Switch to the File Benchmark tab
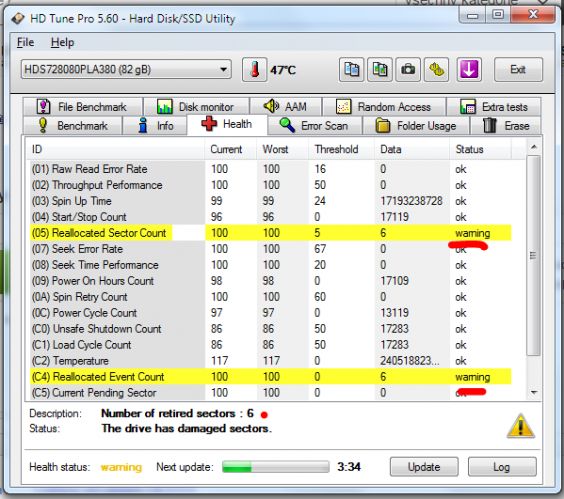Viewport: 564px width, 499px height. click(82, 107)
